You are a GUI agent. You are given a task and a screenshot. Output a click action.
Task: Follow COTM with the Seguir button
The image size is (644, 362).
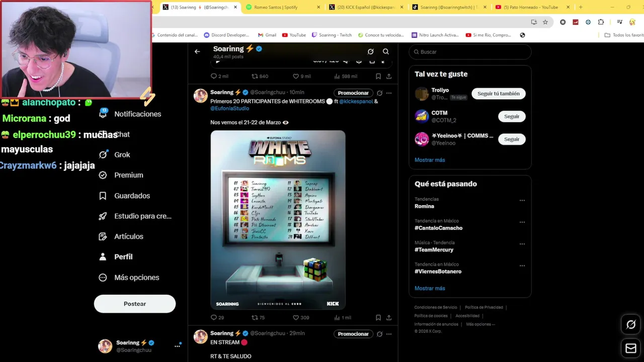[x=512, y=116]
